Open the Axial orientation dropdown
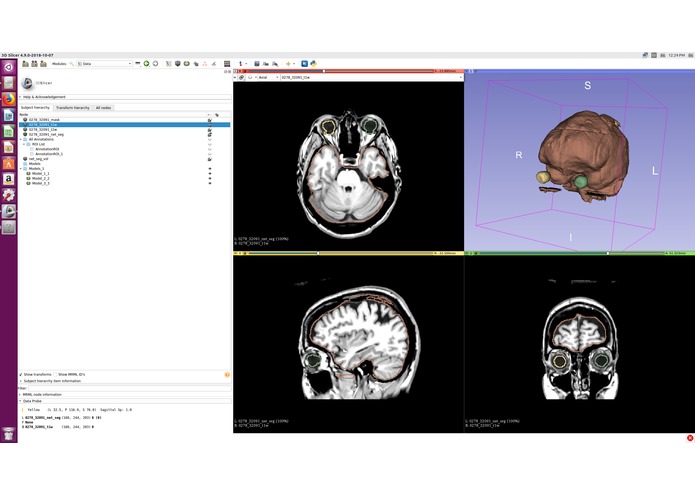Screen dimensions: 695x494 click(x=268, y=77)
